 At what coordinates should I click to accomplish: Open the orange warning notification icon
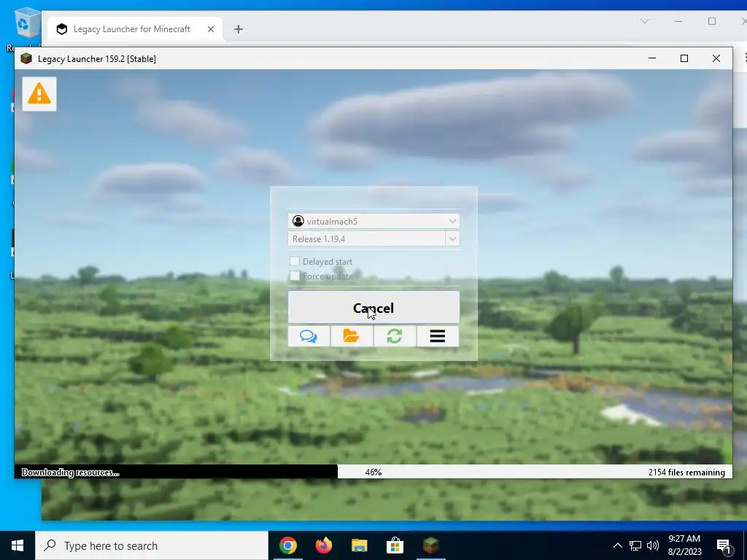(x=39, y=94)
